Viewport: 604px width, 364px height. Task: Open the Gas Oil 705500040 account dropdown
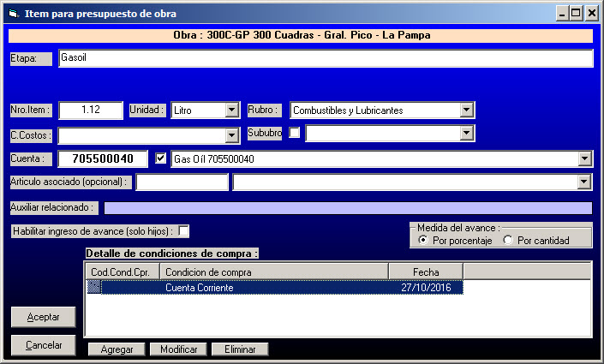tap(584, 158)
